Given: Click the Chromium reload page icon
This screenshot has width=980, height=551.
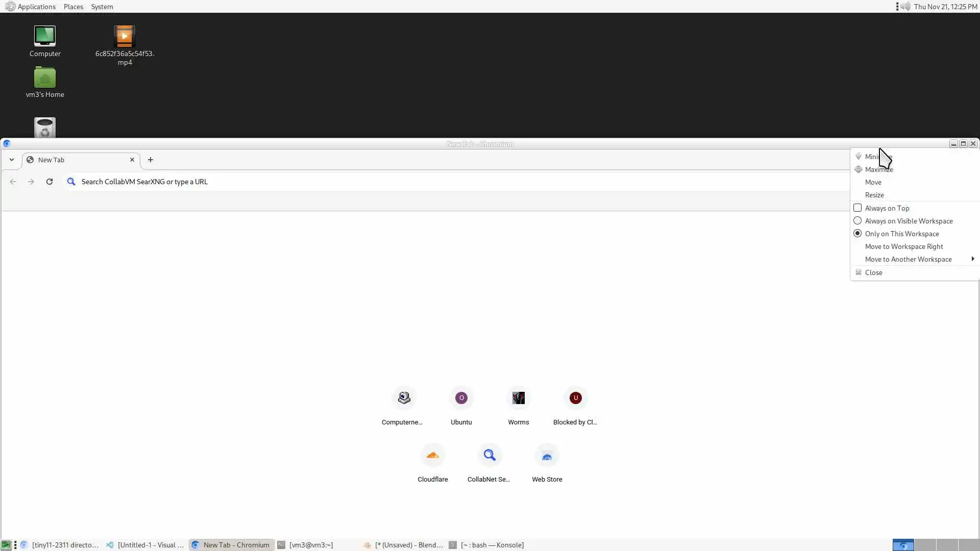Looking at the screenshot, I should point(50,182).
